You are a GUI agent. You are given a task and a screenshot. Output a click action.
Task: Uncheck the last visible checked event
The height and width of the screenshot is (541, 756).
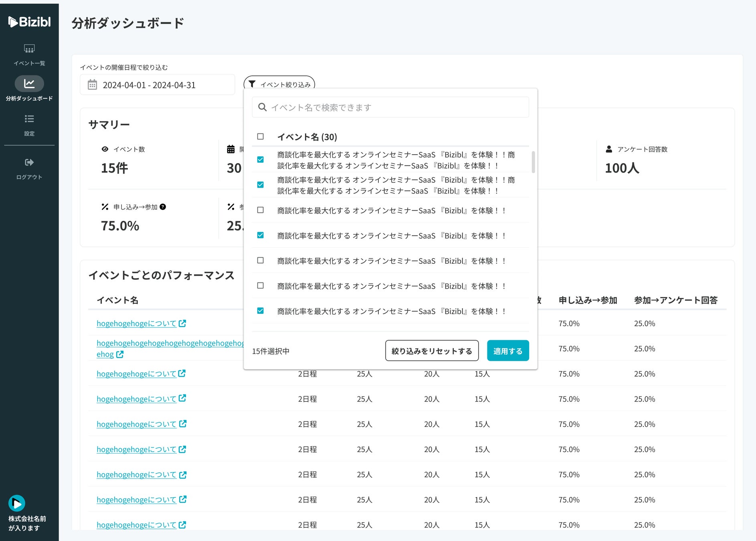coord(261,311)
